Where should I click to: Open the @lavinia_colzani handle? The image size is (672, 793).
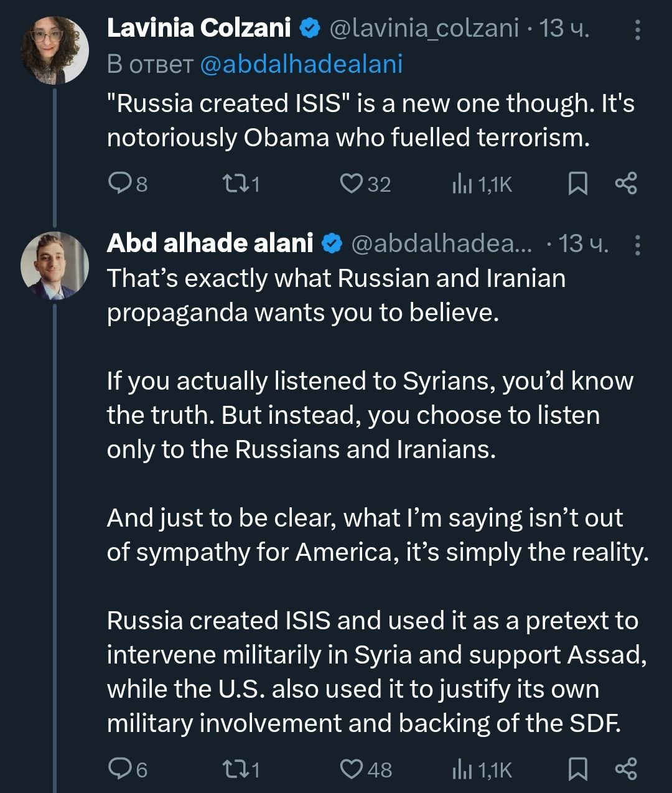[423, 28]
